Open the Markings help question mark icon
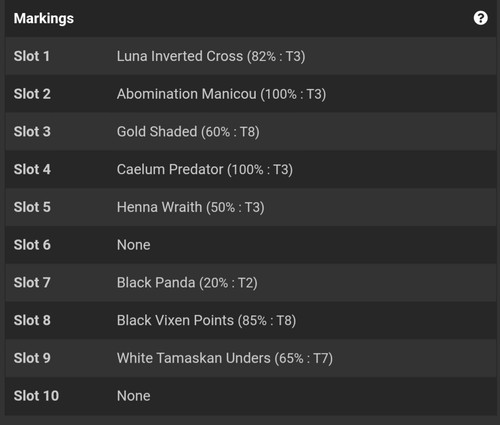 [x=480, y=18]
